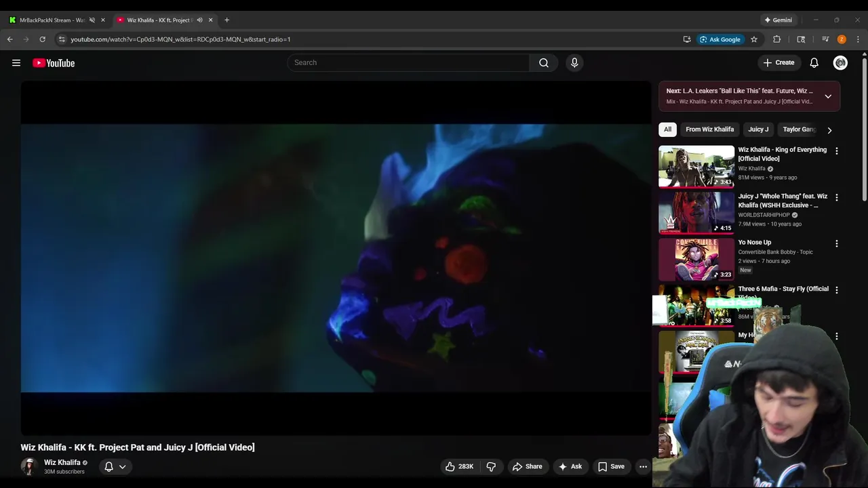The height and width of the screenshot is (488, 868).
Task: Filter suggestions by Juicy J chip
Action: pos(758,129)
